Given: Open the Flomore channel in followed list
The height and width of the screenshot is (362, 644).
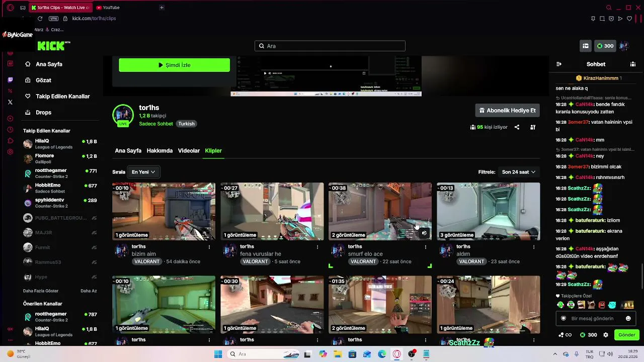Looking at the screenshot, I should [x=60, y=159].
